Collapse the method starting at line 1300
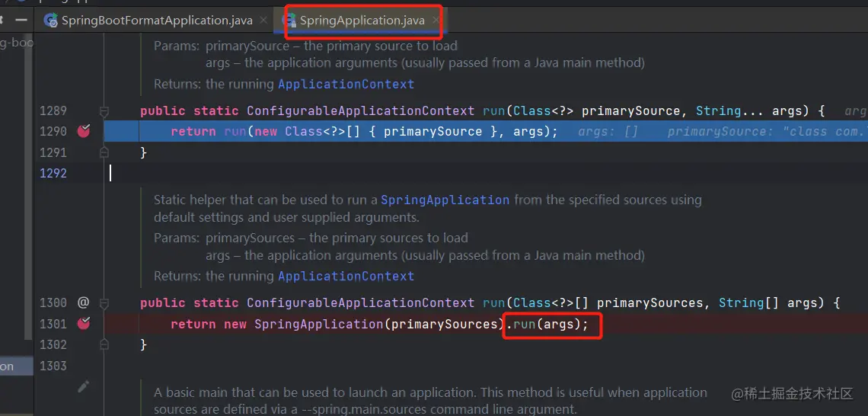 [104, 303]
